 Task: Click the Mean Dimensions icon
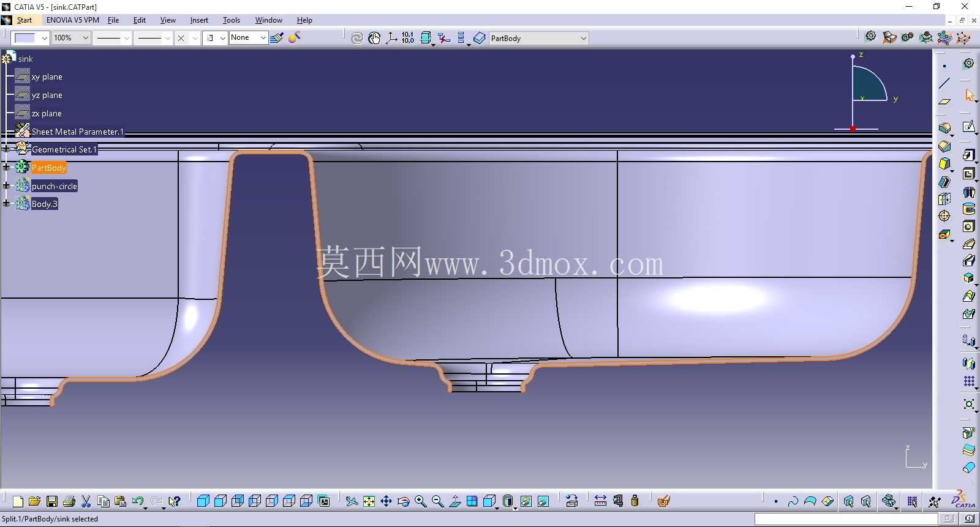click(x=408, y=38)
